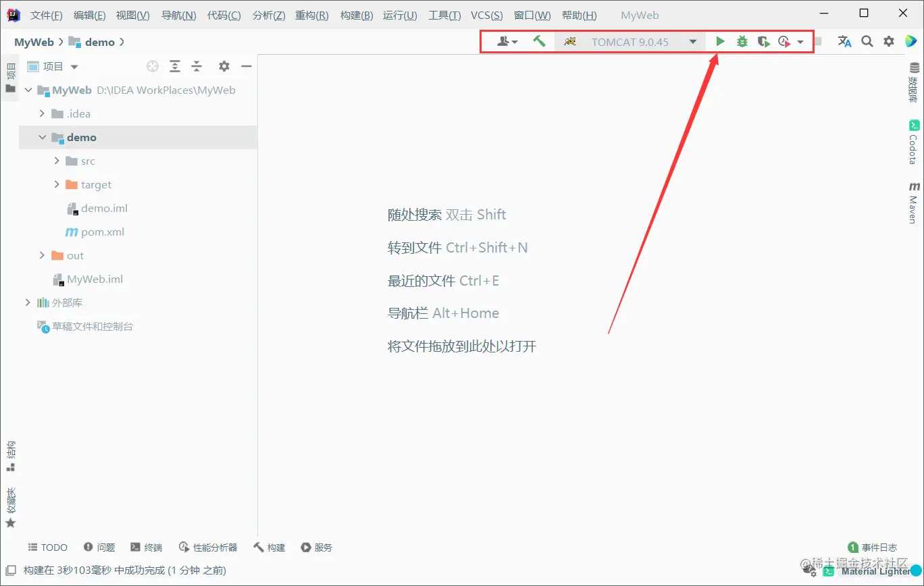Open the VCS(S) menu
Viewport: 924px width, 586px height.
point(486,15)
